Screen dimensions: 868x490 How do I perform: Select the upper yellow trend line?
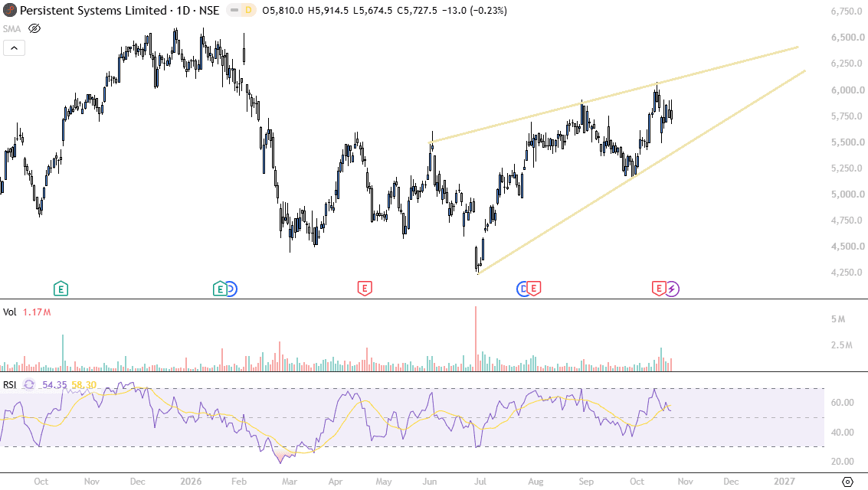point(614,95)
